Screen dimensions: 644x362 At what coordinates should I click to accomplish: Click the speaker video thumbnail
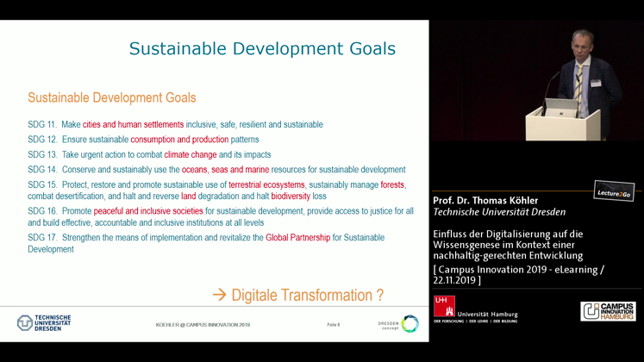(x=536, y=80)
